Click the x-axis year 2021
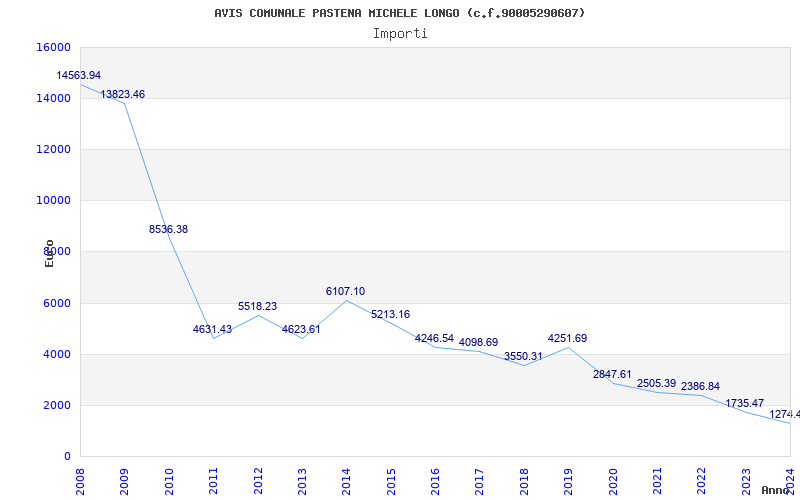800x500 pixels. 657,481
